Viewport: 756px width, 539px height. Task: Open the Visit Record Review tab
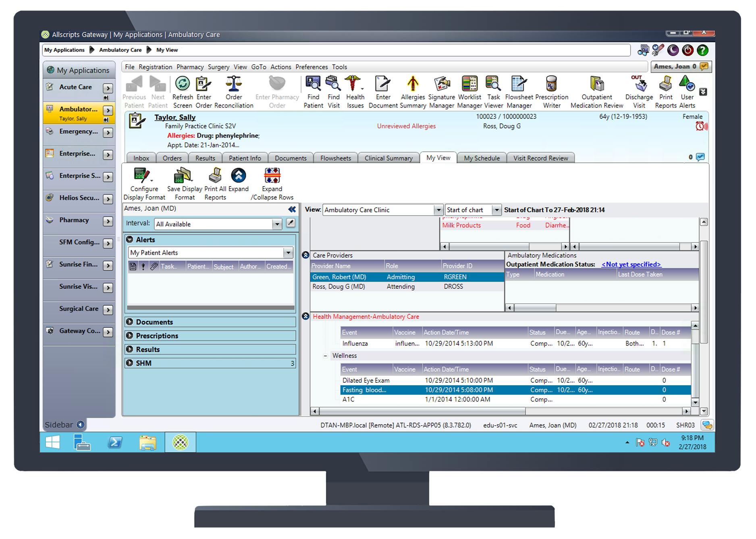point(540,158)
